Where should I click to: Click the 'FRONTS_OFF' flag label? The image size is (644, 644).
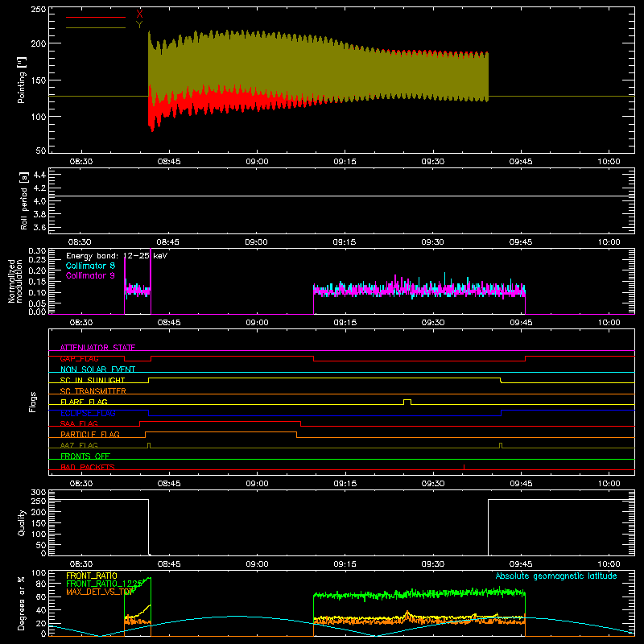coord(85,456)
